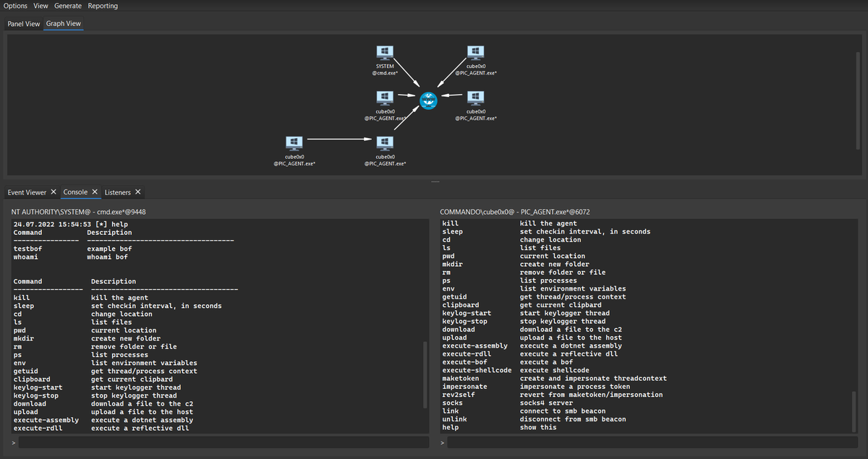Close the Console tab
The width and height of the screenshot is (868, 459).
[x=95, y=192]
